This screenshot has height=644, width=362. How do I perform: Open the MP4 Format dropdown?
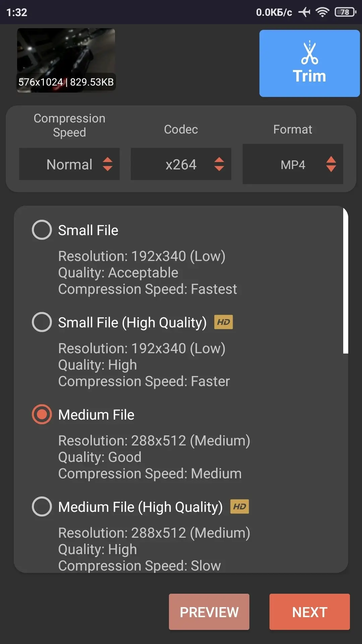click(x=293, y=164)
